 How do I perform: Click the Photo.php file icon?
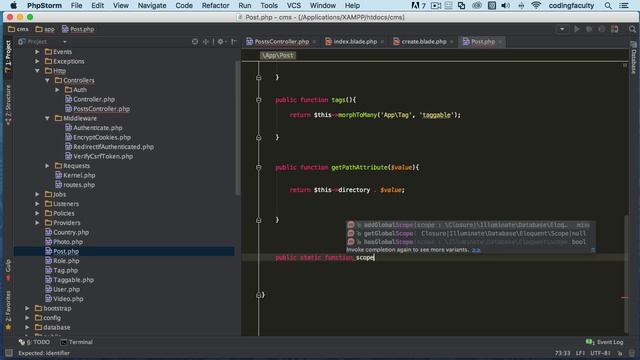tap(49, 242)
